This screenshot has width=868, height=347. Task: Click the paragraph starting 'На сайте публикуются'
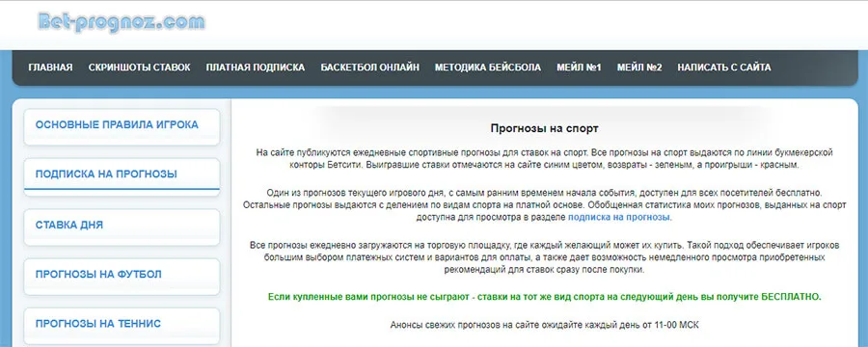(x=544, y=158)
